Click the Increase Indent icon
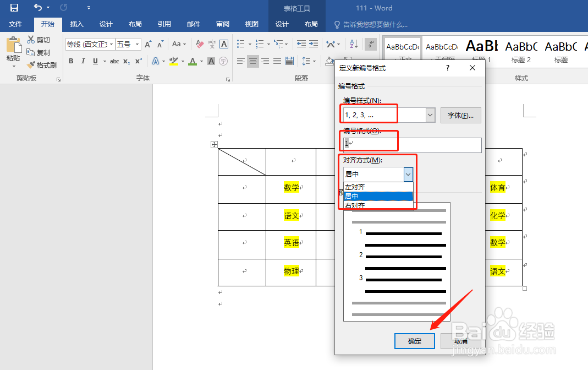Image resolution: width=588 pixels, height=370 pixels. click(314, 44)
